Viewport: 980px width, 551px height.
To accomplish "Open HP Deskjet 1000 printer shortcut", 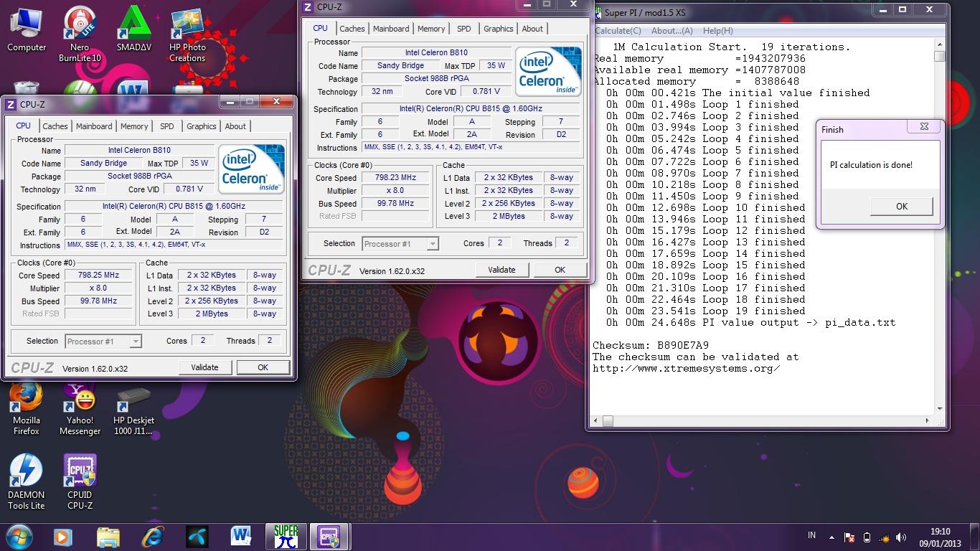I will (133, 410).
